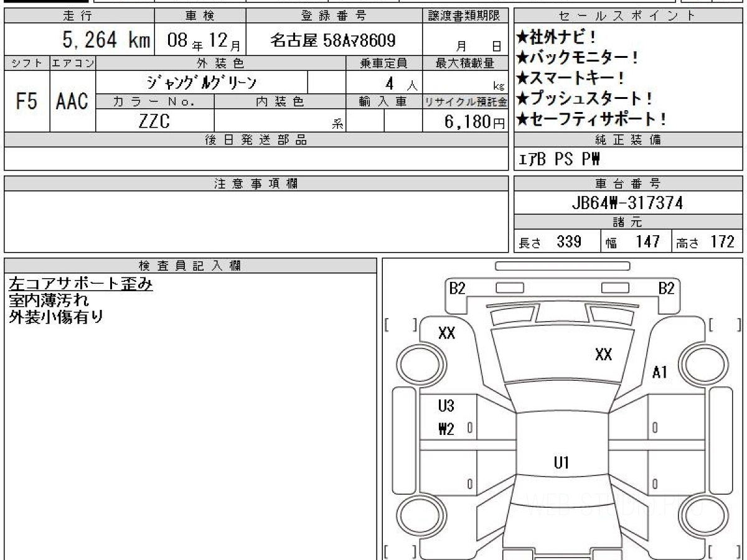Viewport: 747px width, 560px height.
Task: Click the ★スマートキー！ sales point
Action: [x=570, y=78]
